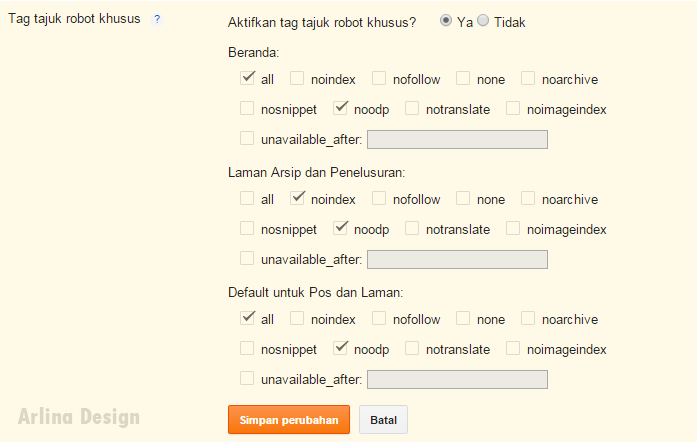Viewport: 697px width, 442px height.
Task: Click Default untuk Pos unavailable_after field
Action: pyautogui.click(x=457, y=379)
